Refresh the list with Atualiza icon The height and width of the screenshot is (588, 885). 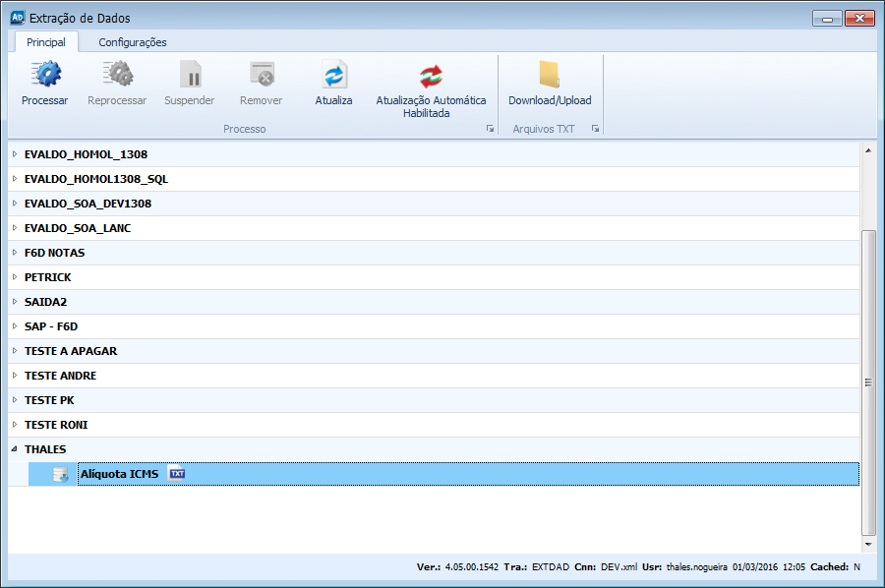click(x=333, y=76)
